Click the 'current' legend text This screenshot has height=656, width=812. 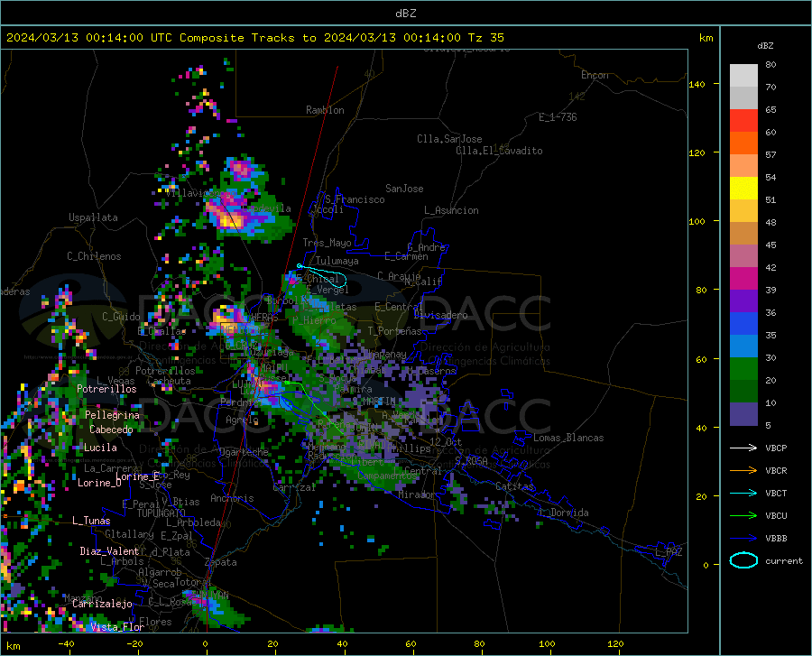pyautogui.click(x=784, y=560)
